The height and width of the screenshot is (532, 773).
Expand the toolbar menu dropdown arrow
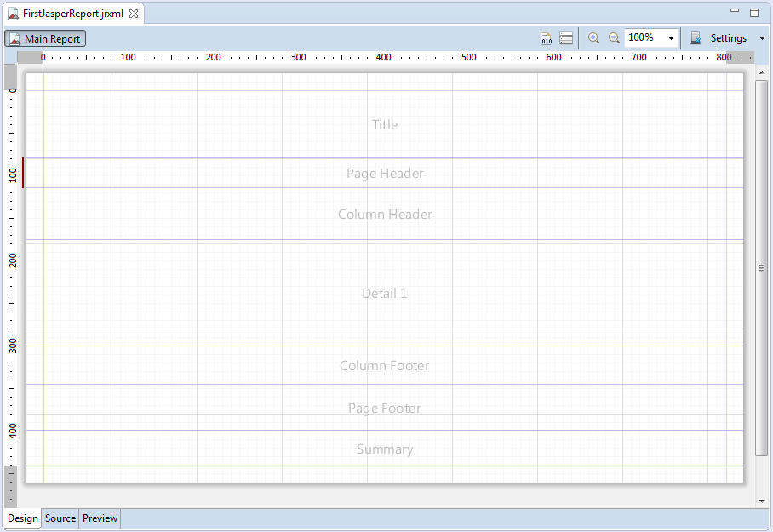[x=762, y=38]
